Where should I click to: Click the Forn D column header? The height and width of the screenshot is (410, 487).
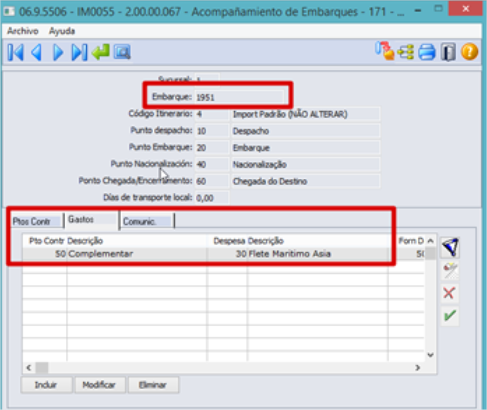(407, 241)
